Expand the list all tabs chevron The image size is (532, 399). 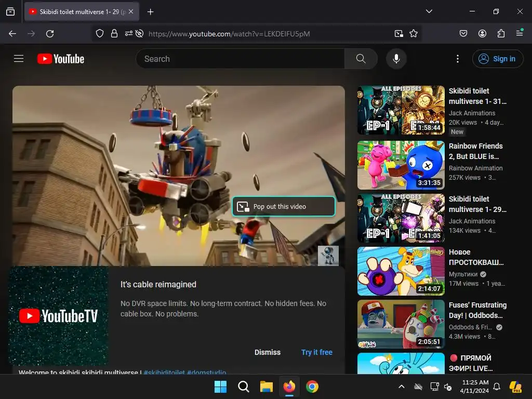(x=429, y=11)
